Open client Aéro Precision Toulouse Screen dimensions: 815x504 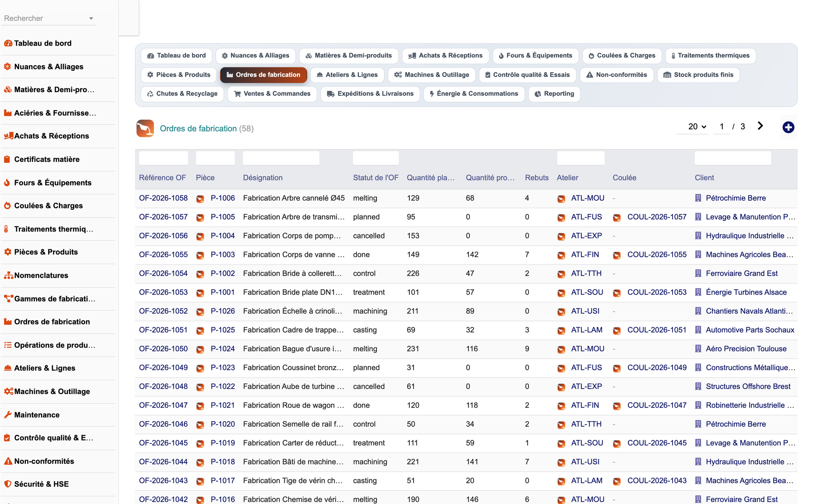click(746, 349)
